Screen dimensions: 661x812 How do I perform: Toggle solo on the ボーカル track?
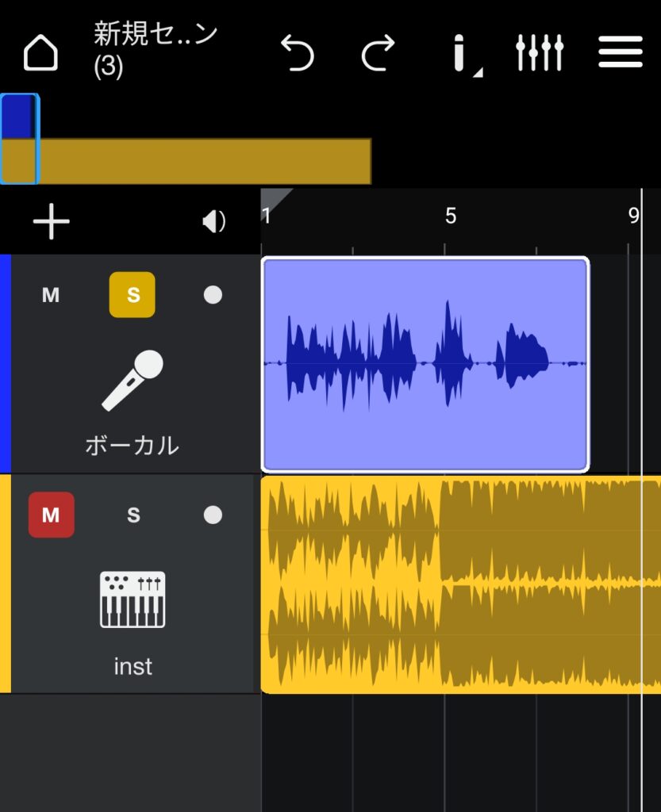pos(132,295)
